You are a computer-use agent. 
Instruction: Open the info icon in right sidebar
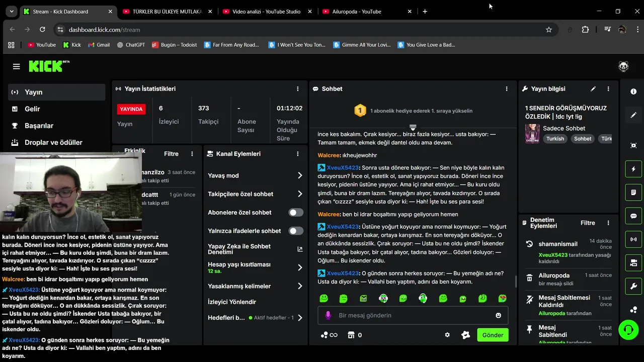coord(633,92)
